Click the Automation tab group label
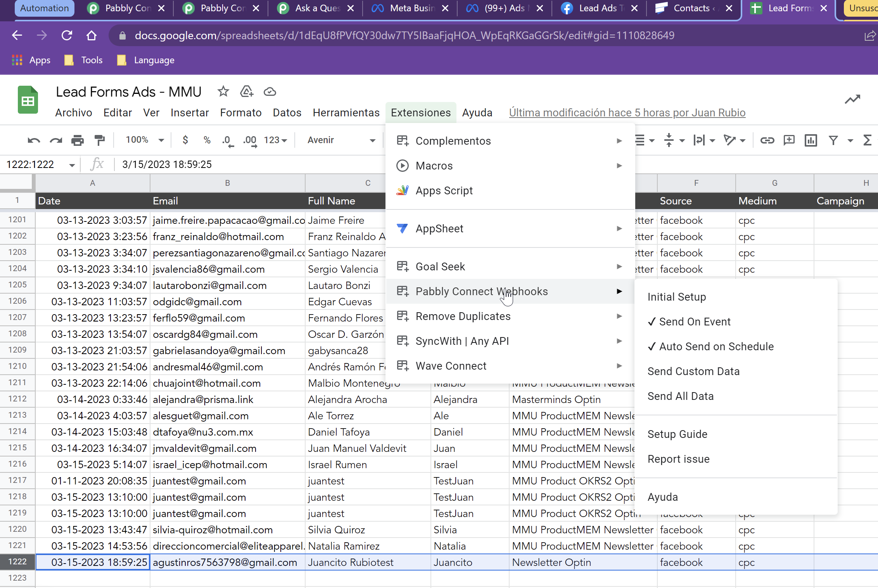The height and width of the screenshot is (588, 878). point(44,8)
